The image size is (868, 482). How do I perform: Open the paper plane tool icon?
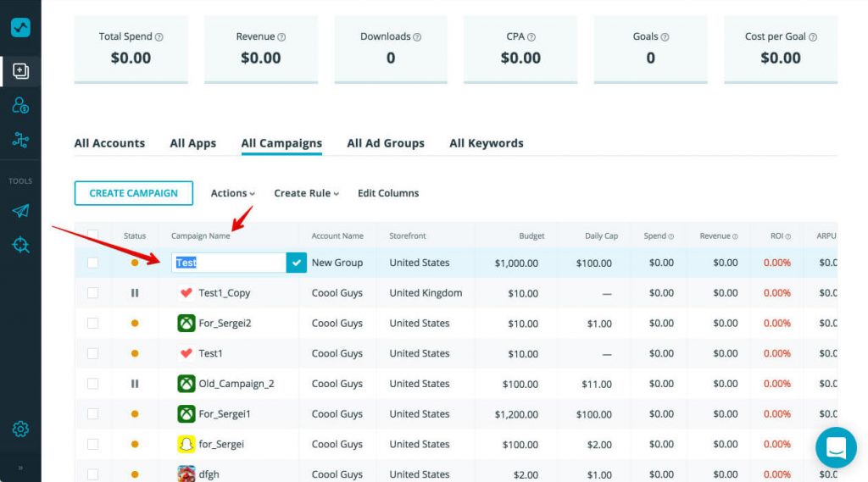[20, 211]
